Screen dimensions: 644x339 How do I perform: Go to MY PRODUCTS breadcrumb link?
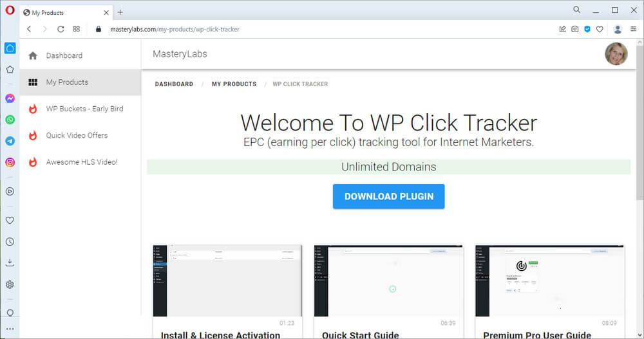pyautogui.click(x=234, y=84)
